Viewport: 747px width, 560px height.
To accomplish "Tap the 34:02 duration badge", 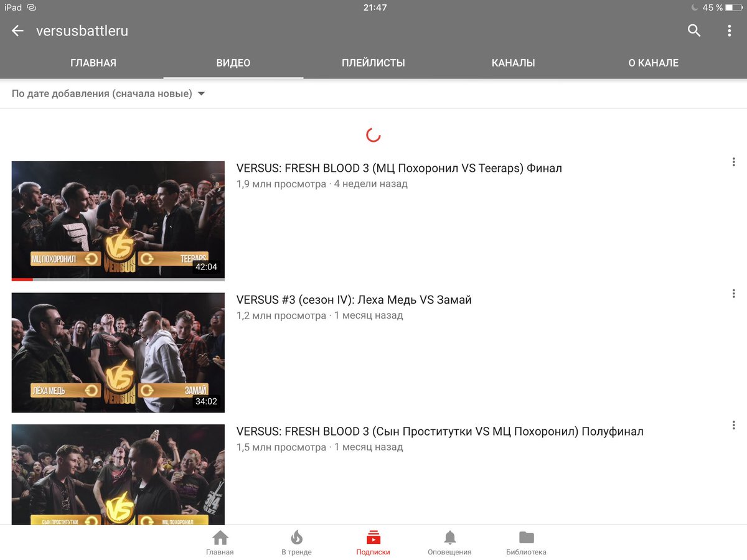I will click(206, 401).
